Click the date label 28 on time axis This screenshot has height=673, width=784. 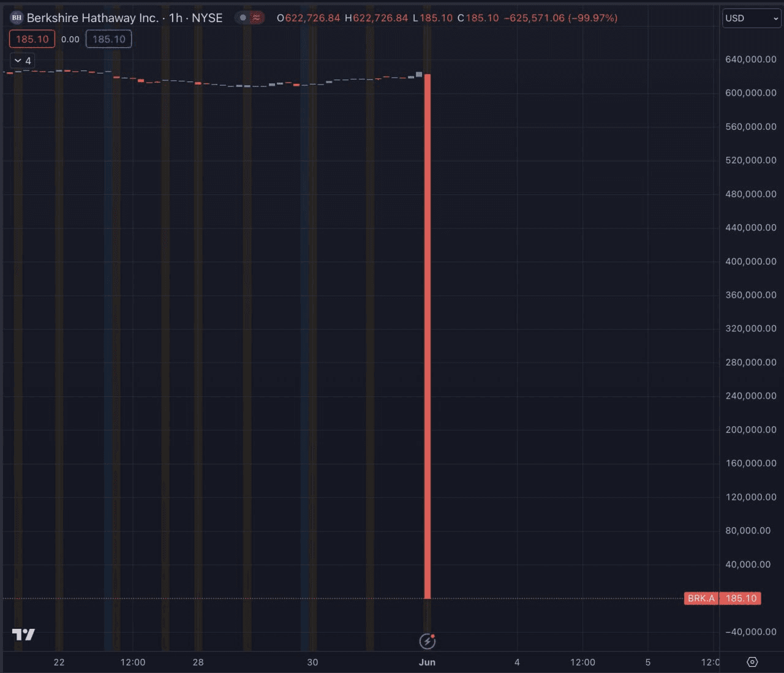click(198, 663)
